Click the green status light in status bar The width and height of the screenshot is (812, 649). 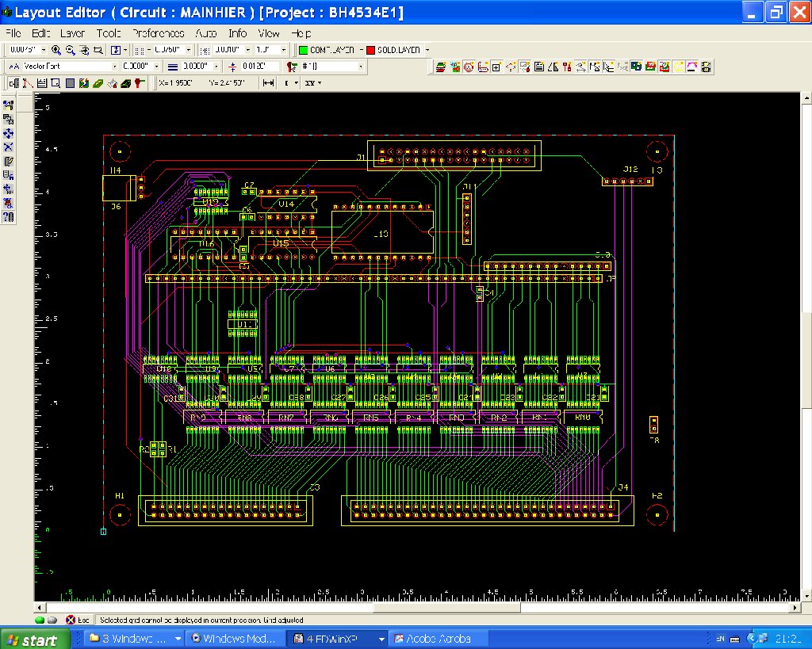coord(40,620)
